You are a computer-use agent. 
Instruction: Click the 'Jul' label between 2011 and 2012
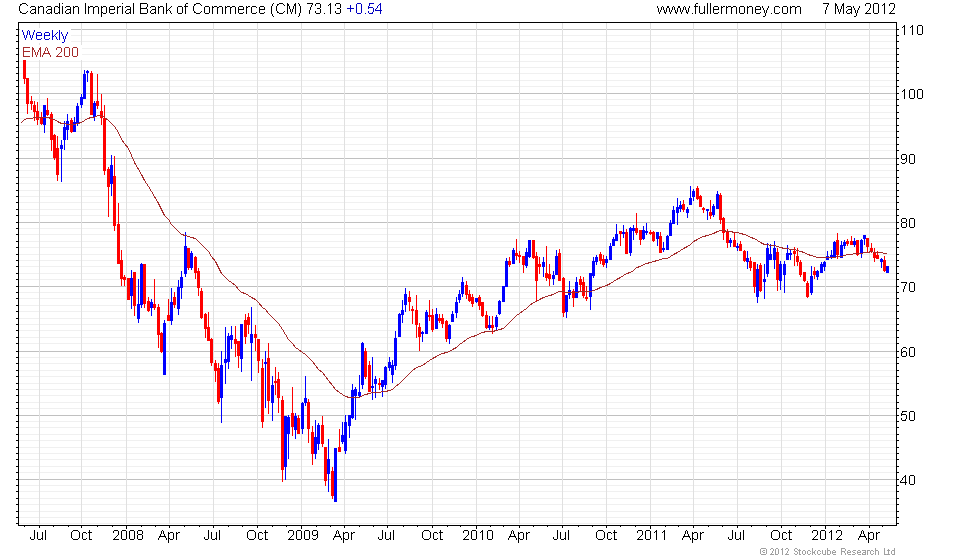pos(736,536)
